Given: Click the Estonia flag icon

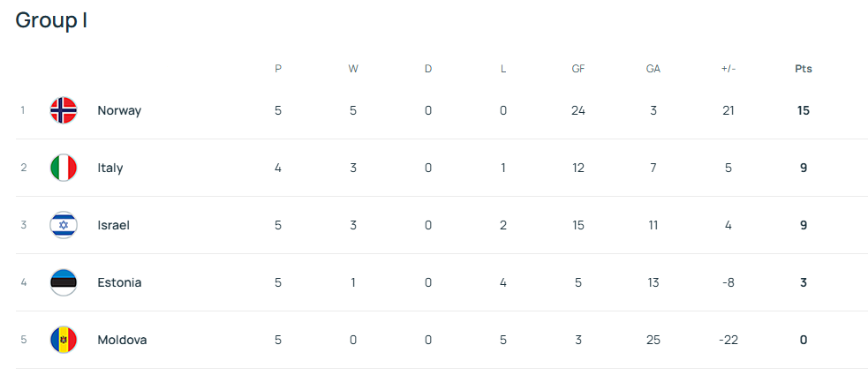Looking at the screenshot, I should (x=64, y=282).
